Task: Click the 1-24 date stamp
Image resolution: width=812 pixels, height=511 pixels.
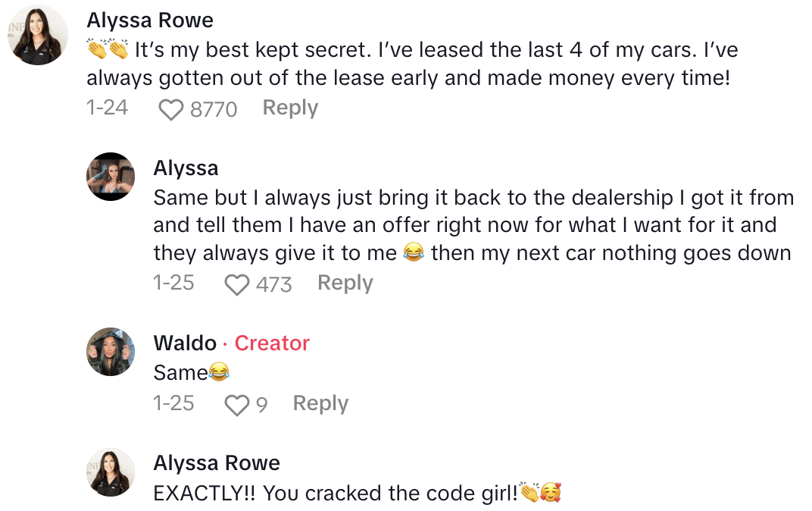Action: point(107,108)
